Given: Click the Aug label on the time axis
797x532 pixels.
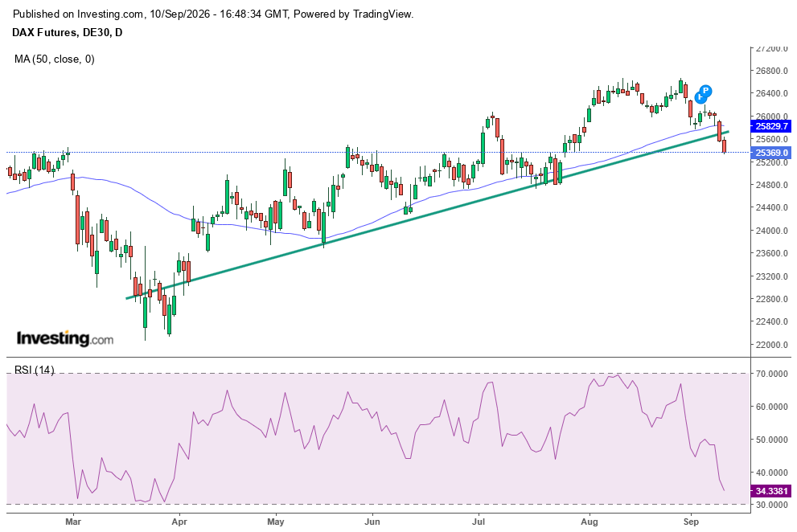Looking at the screenshot, I should click(x=590, y=522).
